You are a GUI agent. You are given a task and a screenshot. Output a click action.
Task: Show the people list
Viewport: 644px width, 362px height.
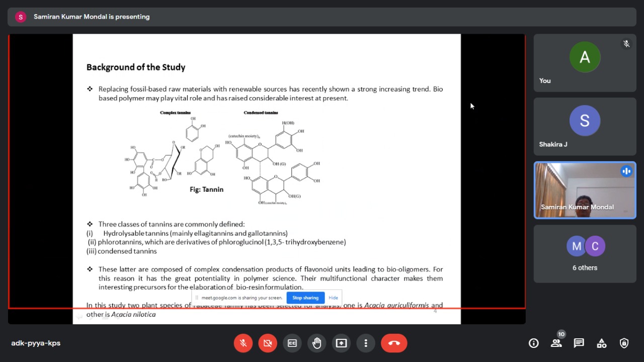[x=556, y=343]
